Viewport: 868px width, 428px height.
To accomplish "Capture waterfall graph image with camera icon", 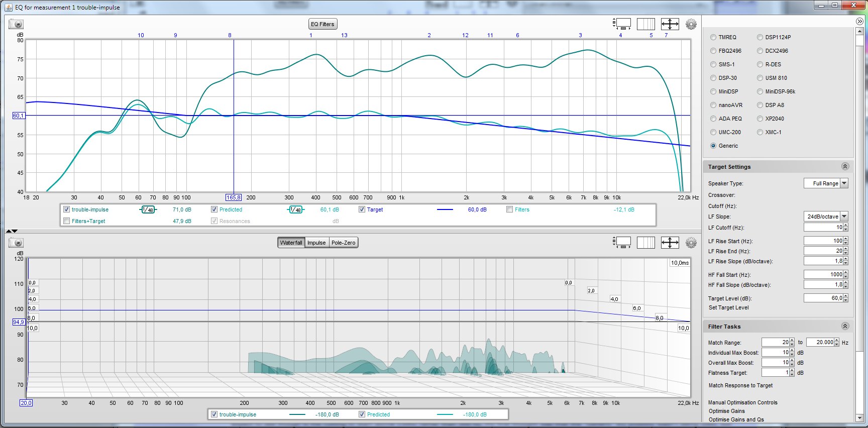I will pyautogui.click(x=16, y=243).
